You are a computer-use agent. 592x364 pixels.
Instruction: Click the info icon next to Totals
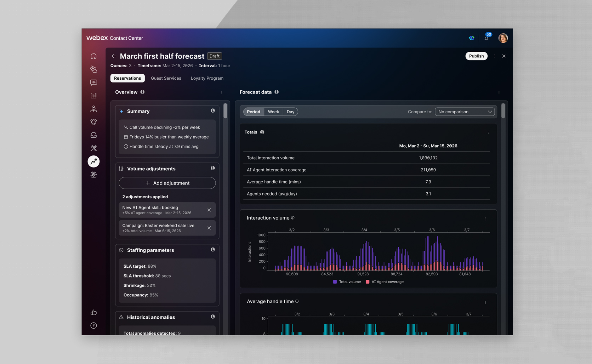(x=262, y=132)
